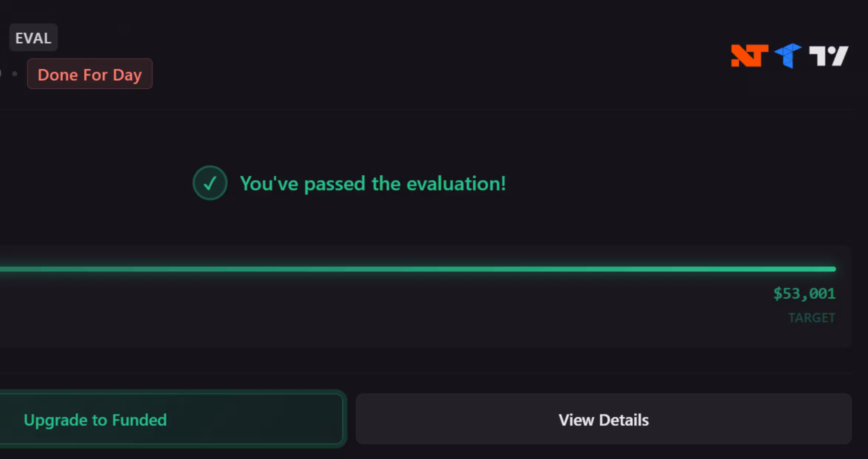Click the green checkmark circle icon

click(210, 183)
